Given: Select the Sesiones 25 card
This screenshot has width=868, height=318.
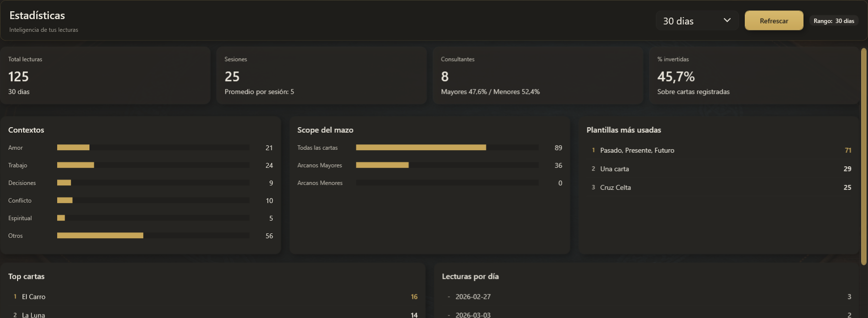Looking at the screenshot, I should click(x=322, y=75).
